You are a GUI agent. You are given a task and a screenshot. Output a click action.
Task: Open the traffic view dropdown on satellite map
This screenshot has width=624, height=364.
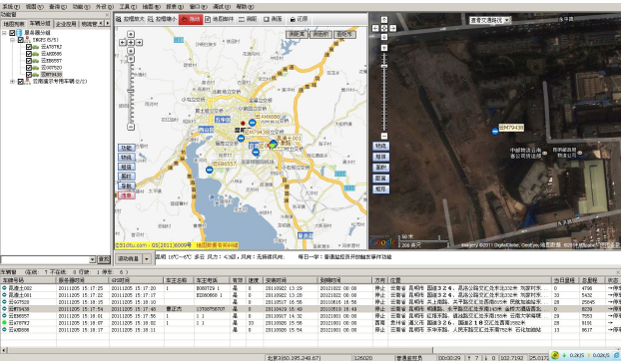tap(490, 20)
